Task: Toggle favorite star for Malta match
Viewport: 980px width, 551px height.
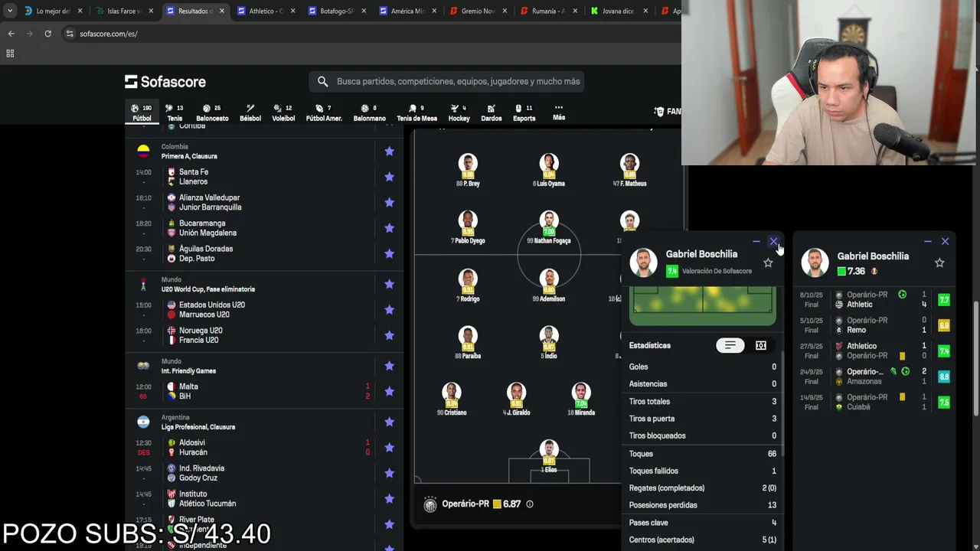Action: coord(389,391)
